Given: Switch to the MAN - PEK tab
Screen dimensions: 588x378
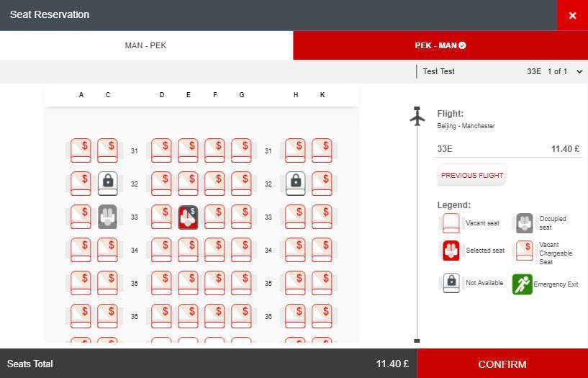Looking at the screenshot, I should click(x=146, y=45).
